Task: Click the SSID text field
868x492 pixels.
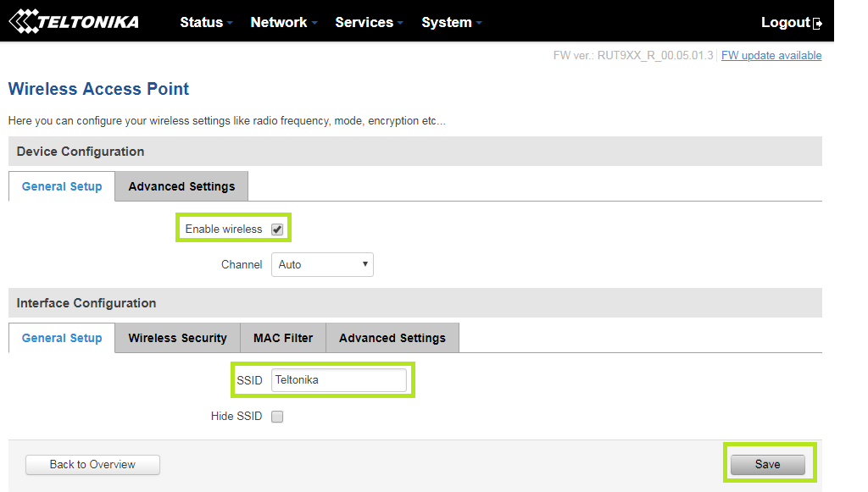Action: click(338, 380)
